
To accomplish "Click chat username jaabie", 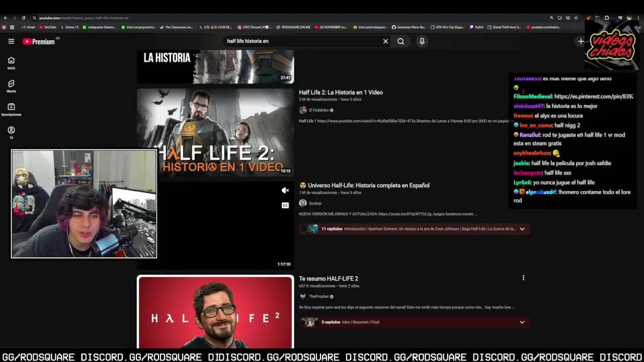I will click(522, 163).
